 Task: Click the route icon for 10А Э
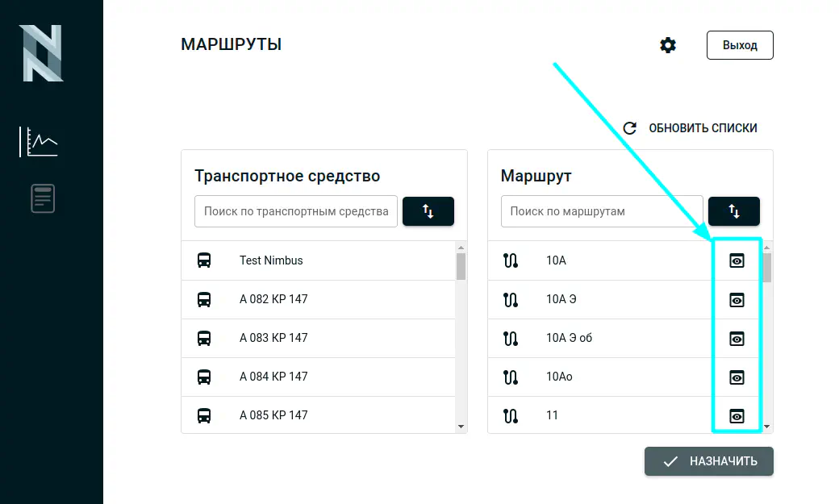(x=510, y=299)
